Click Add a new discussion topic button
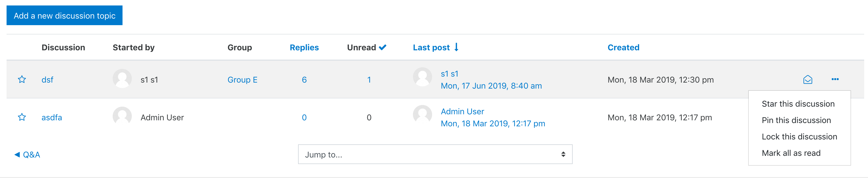Screen dimensions: 868x181 64,16
